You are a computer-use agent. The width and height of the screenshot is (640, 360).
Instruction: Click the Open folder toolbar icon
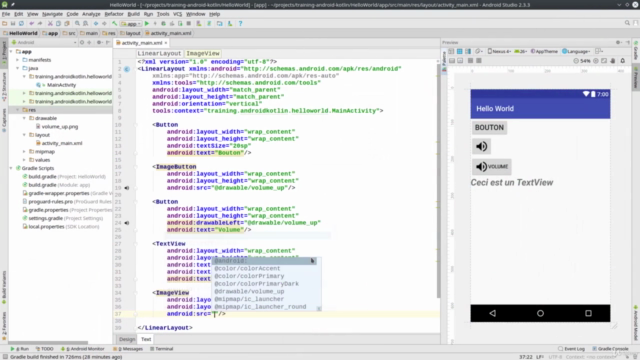coord(4,24)
